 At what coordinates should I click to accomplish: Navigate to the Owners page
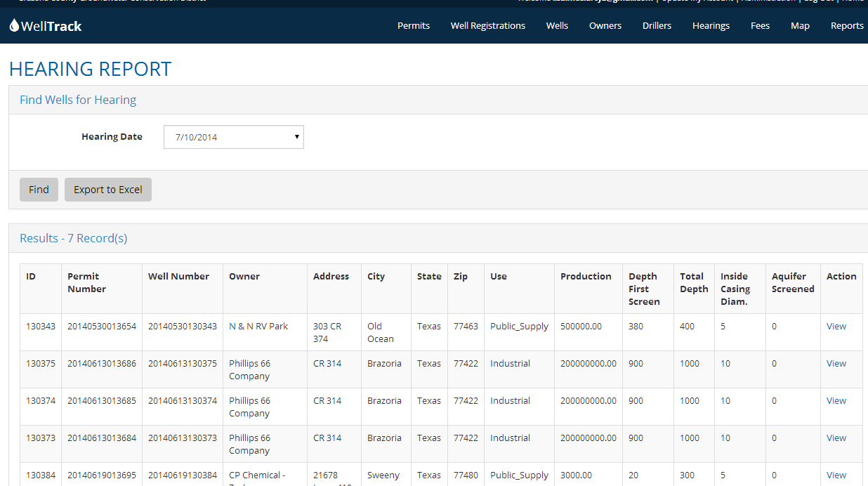point(605,25)
